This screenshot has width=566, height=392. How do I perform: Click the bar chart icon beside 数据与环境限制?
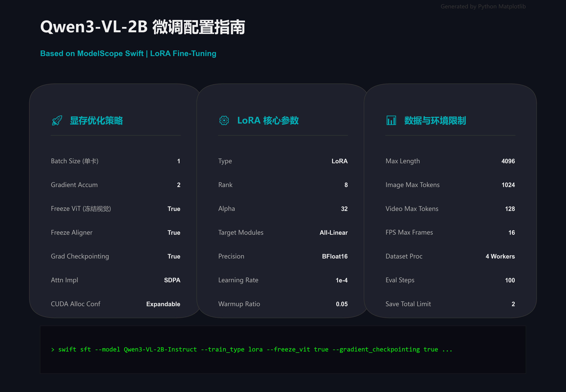(x=391, y=121)
